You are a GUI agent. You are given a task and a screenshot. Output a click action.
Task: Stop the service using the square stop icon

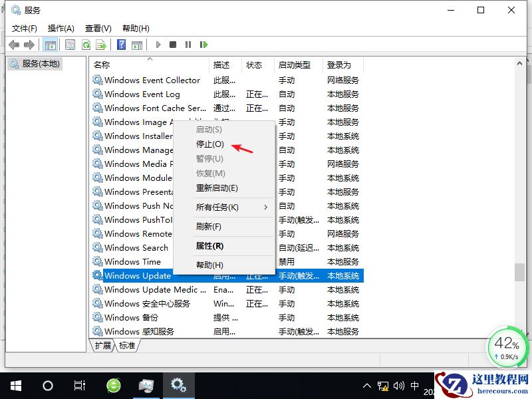pos(173,45)
